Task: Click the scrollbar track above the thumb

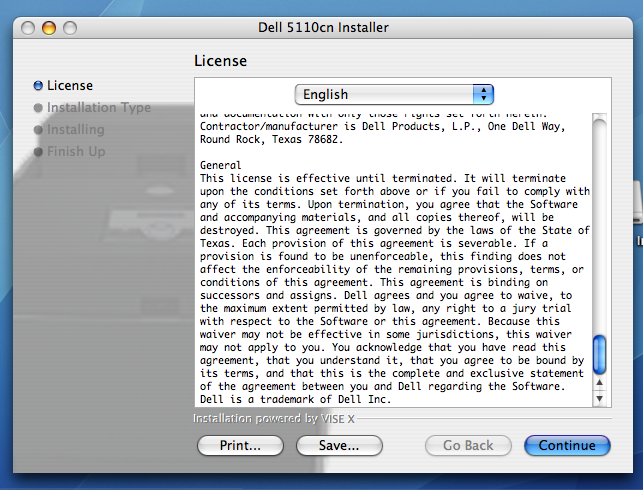Action: pos(600,226)
